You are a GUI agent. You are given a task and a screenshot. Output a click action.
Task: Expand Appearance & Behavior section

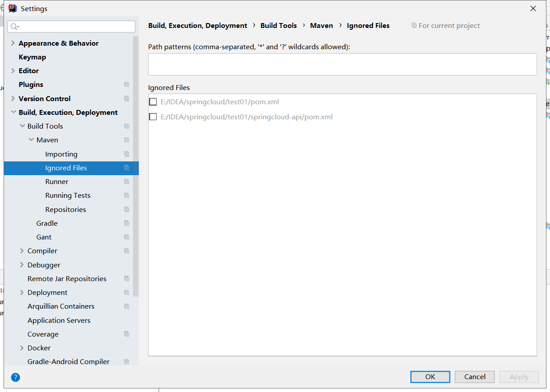coord(13,43)
